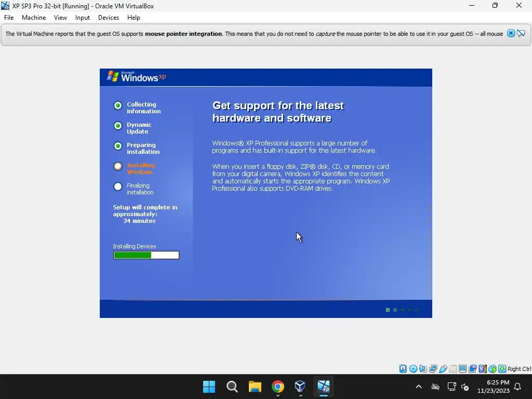Minimize the VirtualBox window
This screenshot has width=532, height=399.
472,5
